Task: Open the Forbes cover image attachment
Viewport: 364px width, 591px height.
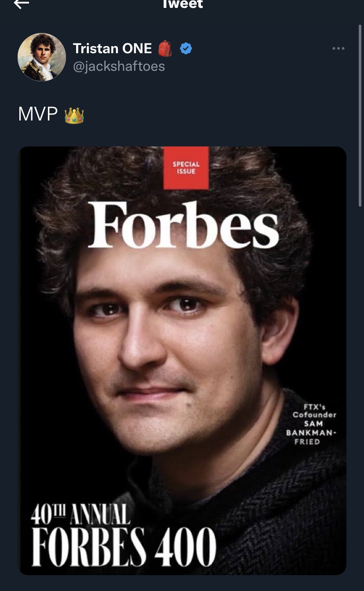Action: [x=182, y=361]
